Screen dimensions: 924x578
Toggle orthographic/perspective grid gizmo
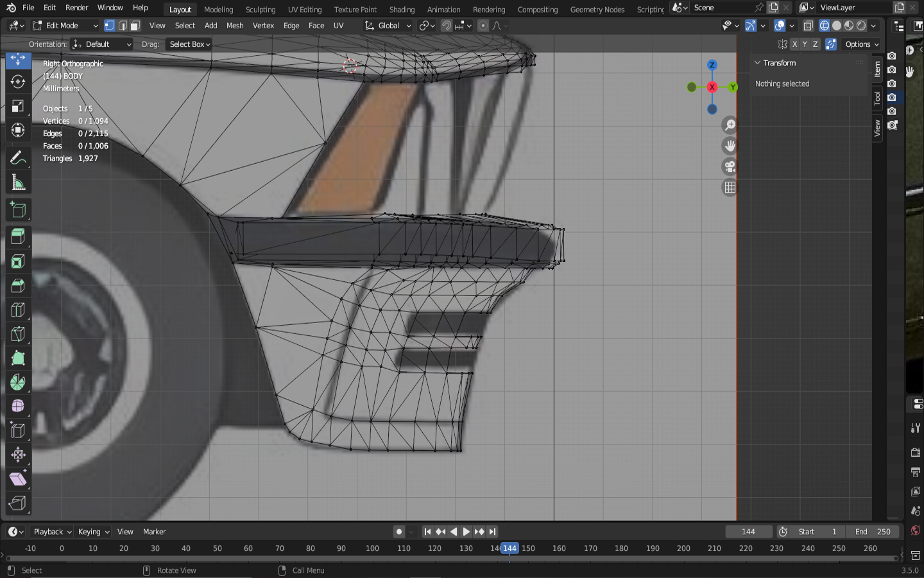[x=730, y=188]
